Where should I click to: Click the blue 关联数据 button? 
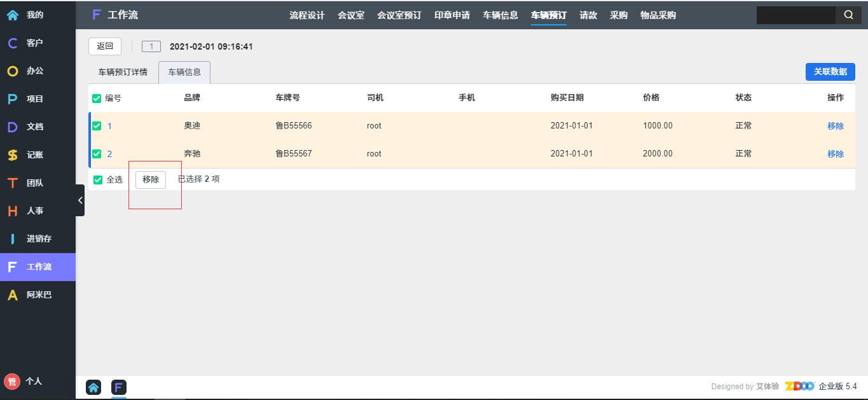(830, 72)
